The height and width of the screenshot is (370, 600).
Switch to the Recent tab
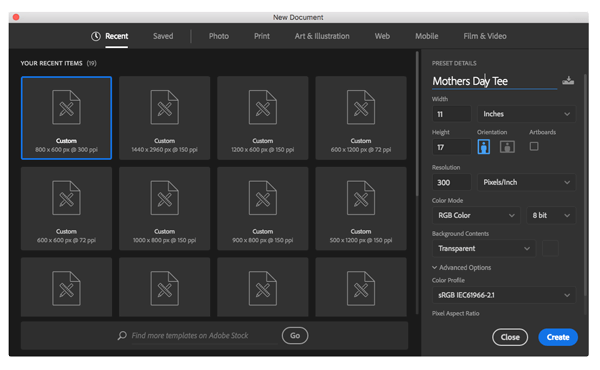116,36
